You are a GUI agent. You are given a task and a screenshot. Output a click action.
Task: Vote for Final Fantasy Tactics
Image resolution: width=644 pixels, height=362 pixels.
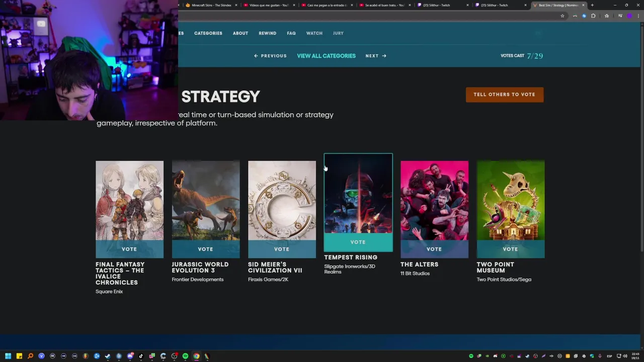tap(129, 249)
